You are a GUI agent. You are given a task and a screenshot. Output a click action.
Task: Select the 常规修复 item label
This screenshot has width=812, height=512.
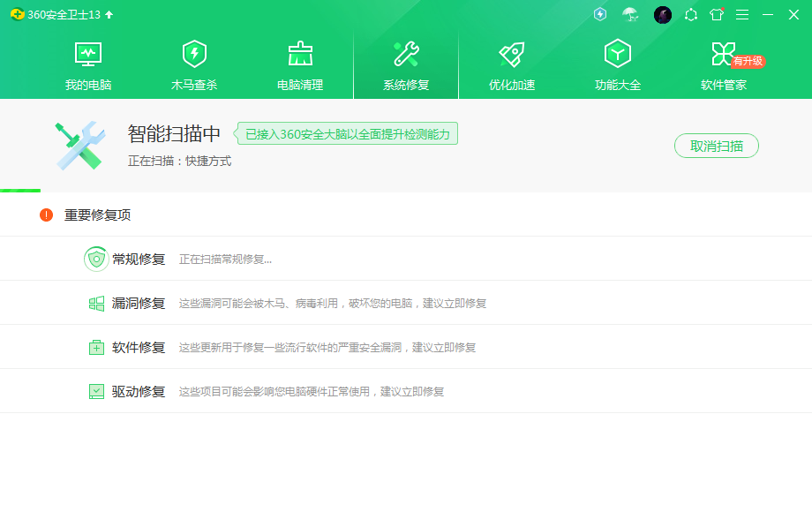[x=139, y=259]
